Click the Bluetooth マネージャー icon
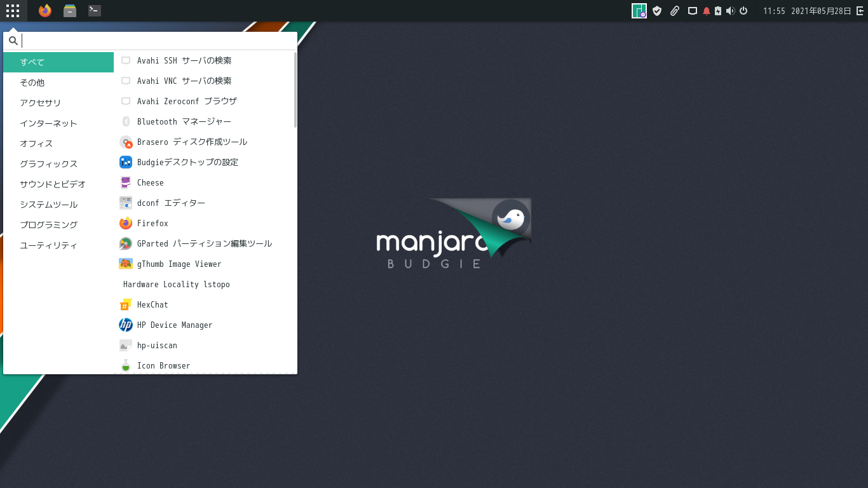Viewport: 868px width, 488px height. click(126, 121)
